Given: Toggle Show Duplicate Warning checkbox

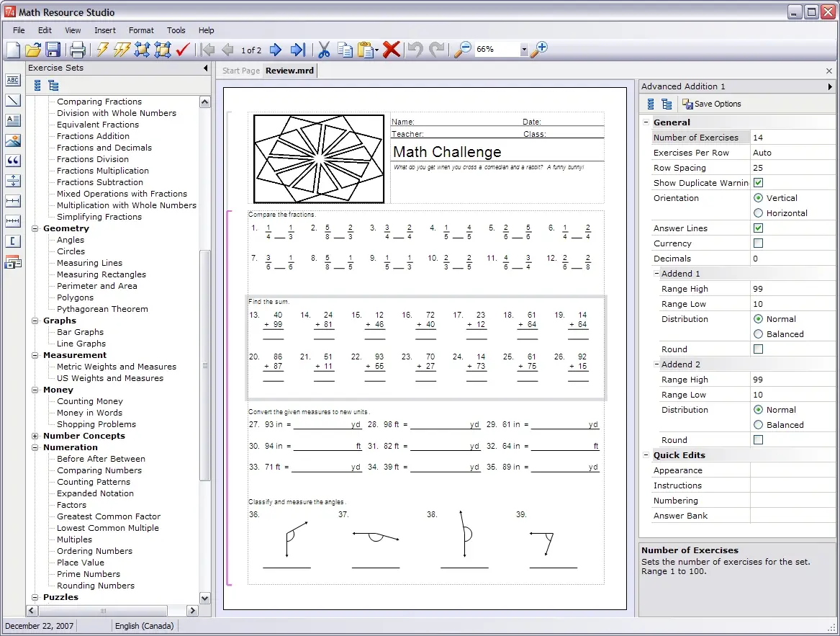Looking at the screenshot, I should click(758, 183).
